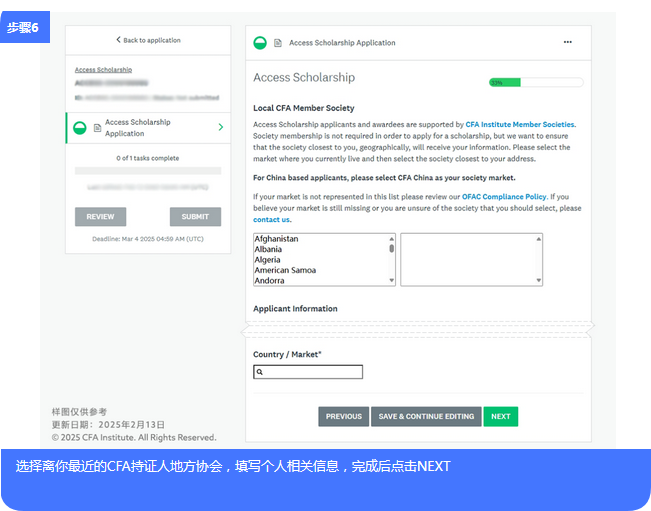Select Access Scholarship Application task in sidebar
651x511 pixels.
tap(148, 128)
